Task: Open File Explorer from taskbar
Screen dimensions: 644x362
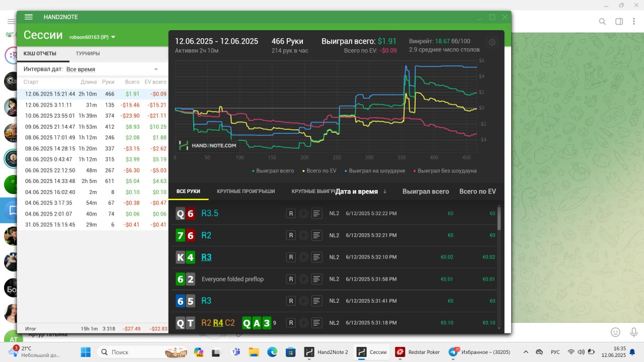Action: (x=254, y=352)
